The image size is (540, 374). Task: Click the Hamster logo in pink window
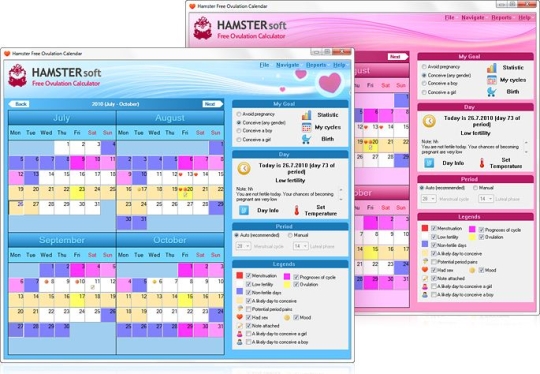(x=202, y=28)
